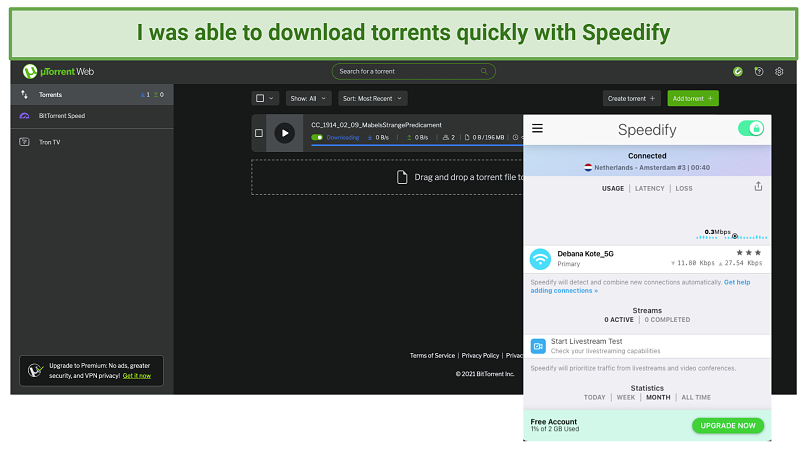The image size is (806, 453).
Task: Click the premium upgrade shield icon
Action: click(x=35, y=370)
